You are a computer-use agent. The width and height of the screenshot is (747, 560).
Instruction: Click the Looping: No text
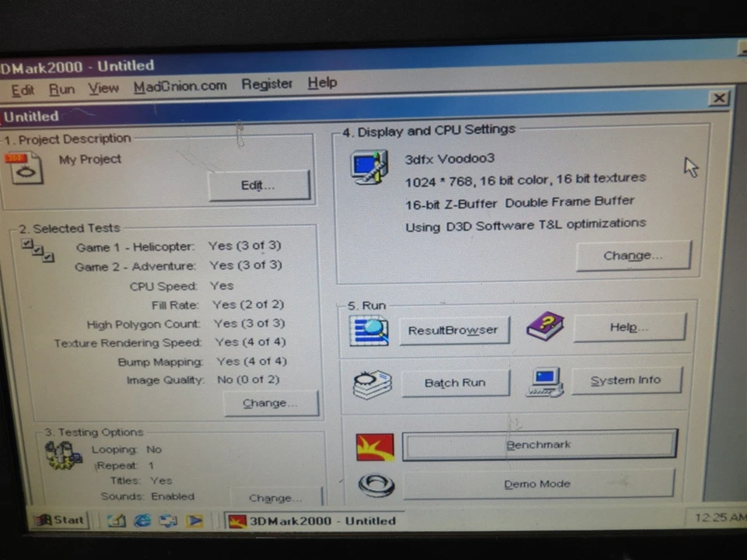point(127,450)
